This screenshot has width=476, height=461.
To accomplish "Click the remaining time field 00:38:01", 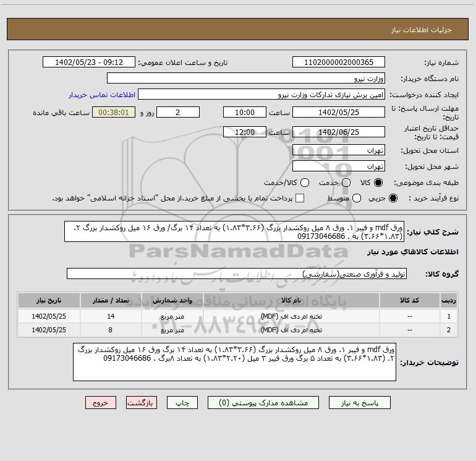I will [114, 112].
